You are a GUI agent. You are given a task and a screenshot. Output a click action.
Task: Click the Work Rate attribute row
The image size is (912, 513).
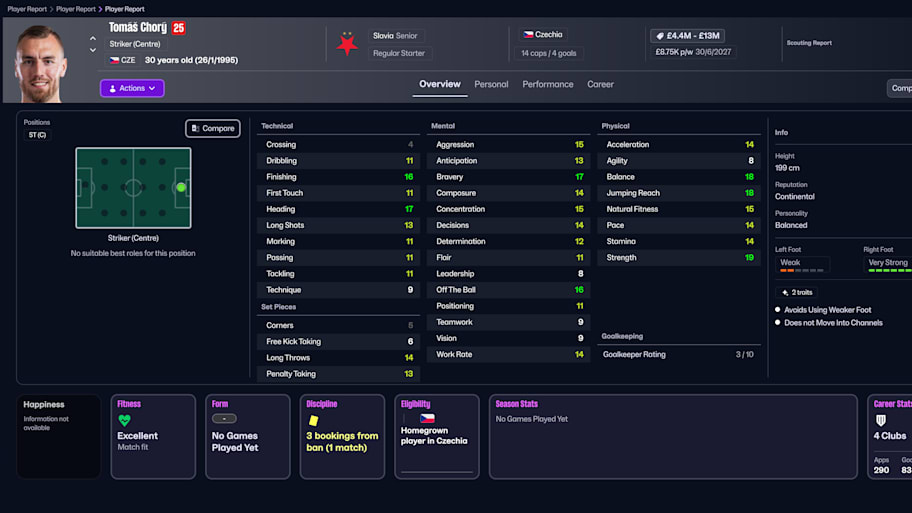(x=509, y=354)
